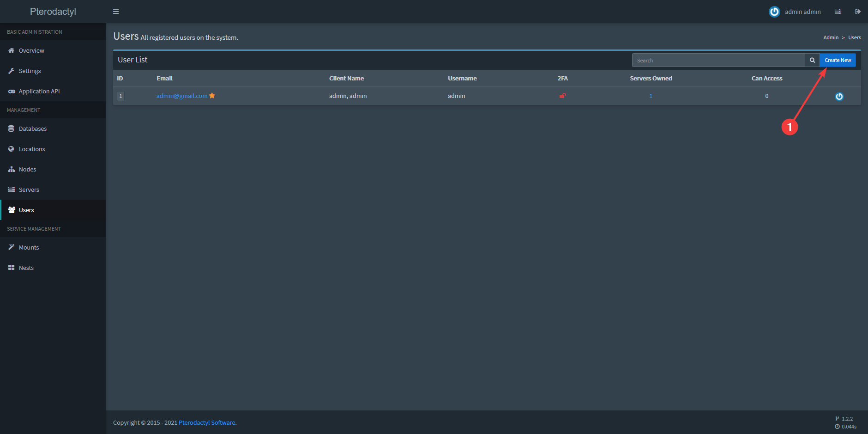This screenshot has height=434, width=868.
Task: Click the Pterodactyl logo title
Action: pos(53,12)
